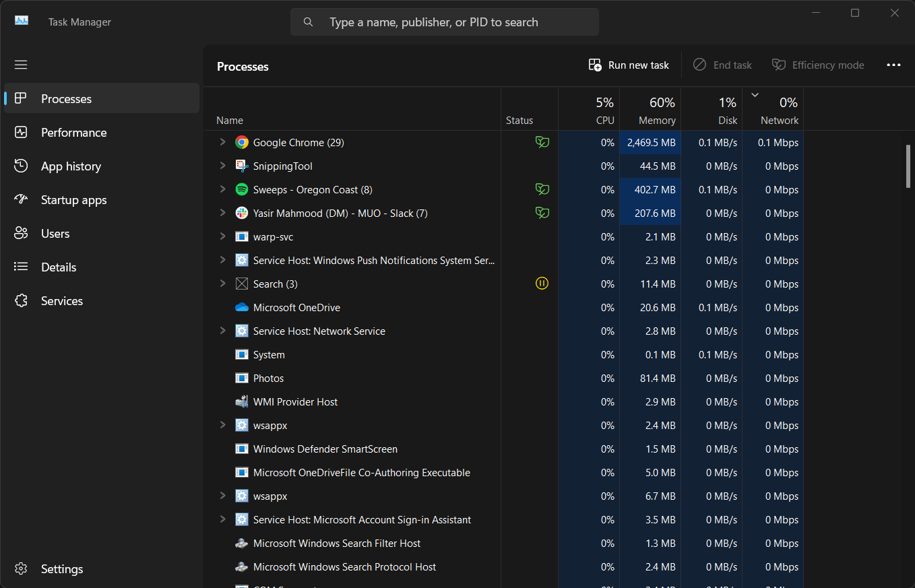This screenshot has width=915, height=588.
Task: Click inside the process search field
Action: [x=445, y=22]
